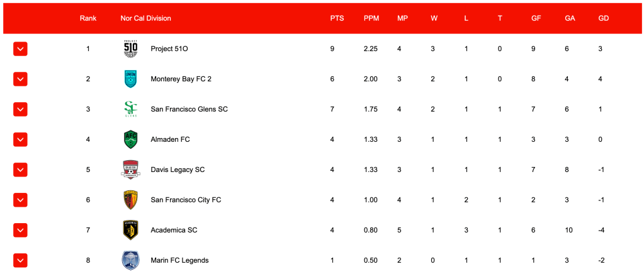644x271 pixels.
Task: Open the Academica SC team name link
Action: tap(174, 230)
